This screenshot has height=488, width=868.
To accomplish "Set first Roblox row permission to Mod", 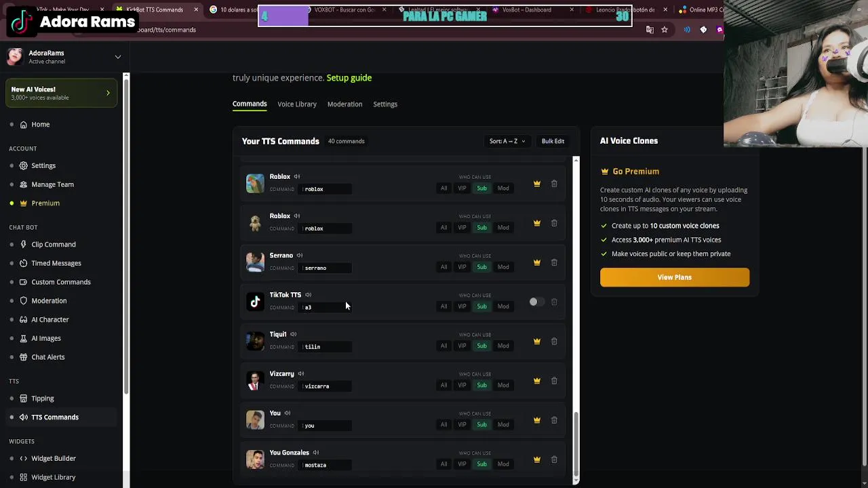I will 503,188.
